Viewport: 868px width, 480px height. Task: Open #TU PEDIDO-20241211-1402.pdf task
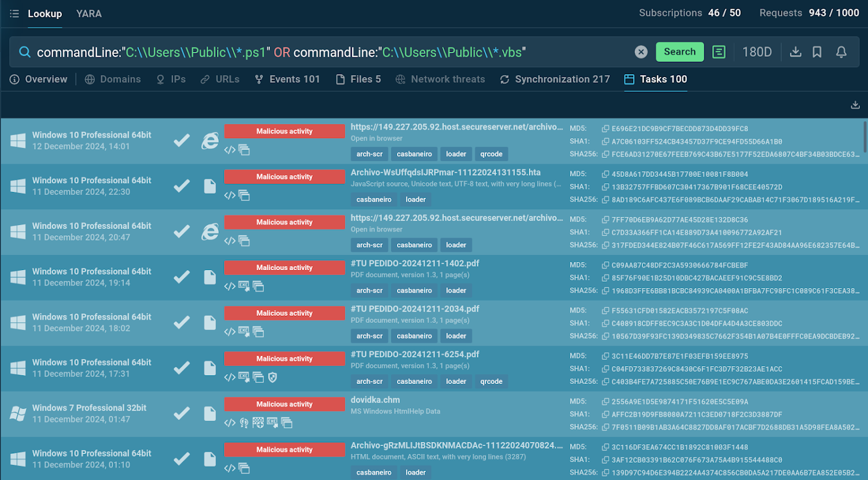(415, 263)
